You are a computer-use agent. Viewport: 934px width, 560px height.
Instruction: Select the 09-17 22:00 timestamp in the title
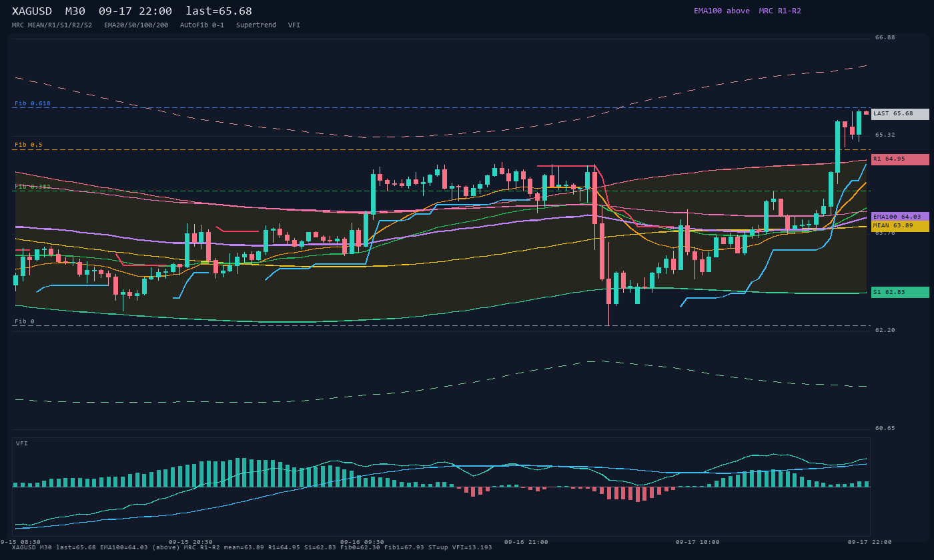point(135,11)
